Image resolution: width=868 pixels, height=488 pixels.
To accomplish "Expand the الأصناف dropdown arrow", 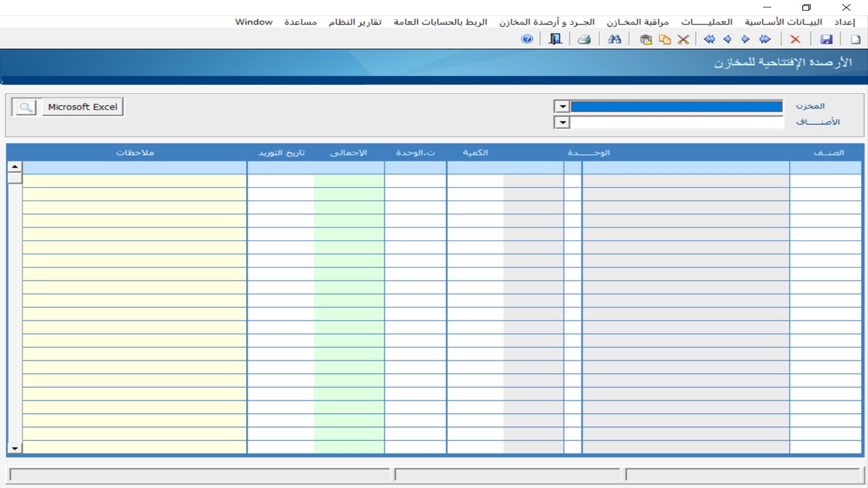I will click(561, 123).
